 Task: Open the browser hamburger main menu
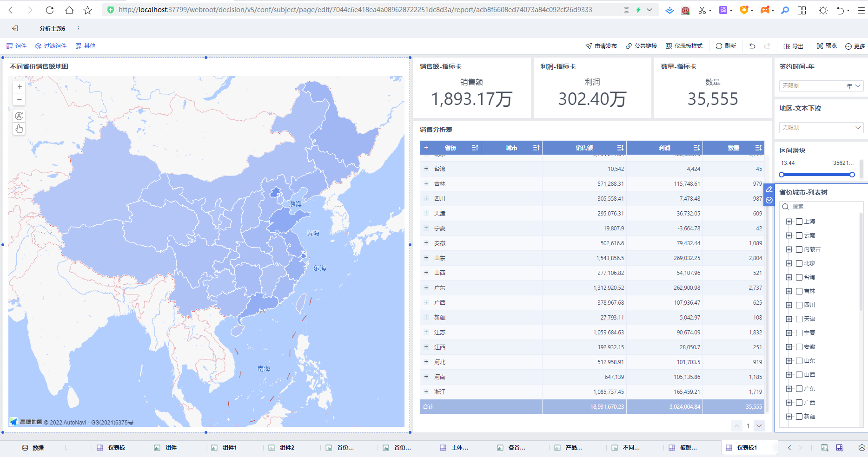coord(861,10)
